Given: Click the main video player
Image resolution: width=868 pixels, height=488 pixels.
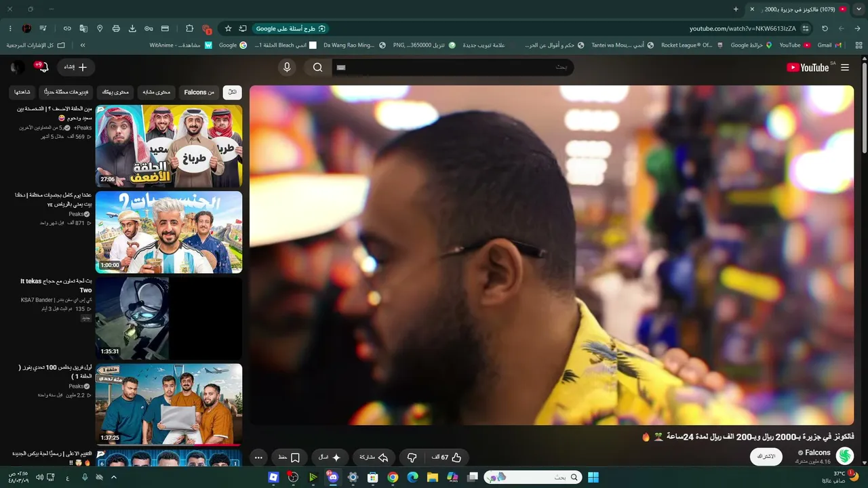Looking at the screenshot, I should (552, 255).
